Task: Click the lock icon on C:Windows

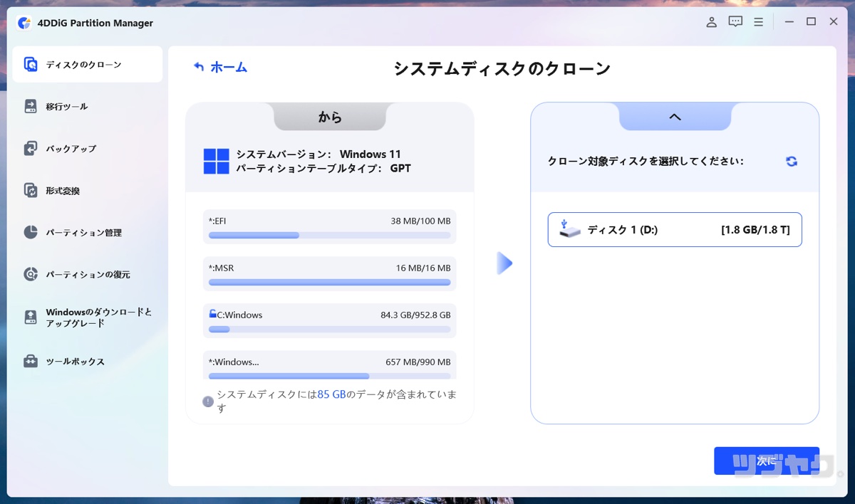Action: (212, 314)
